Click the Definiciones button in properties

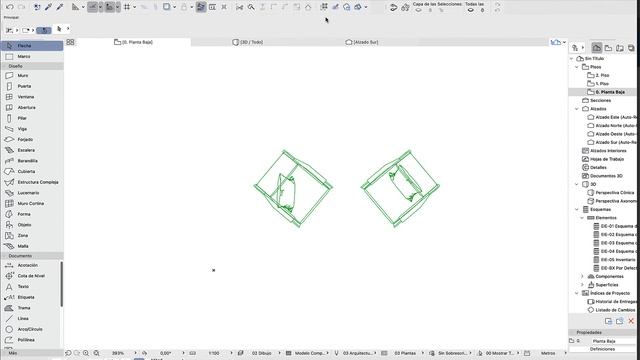(x=602, y=349)
